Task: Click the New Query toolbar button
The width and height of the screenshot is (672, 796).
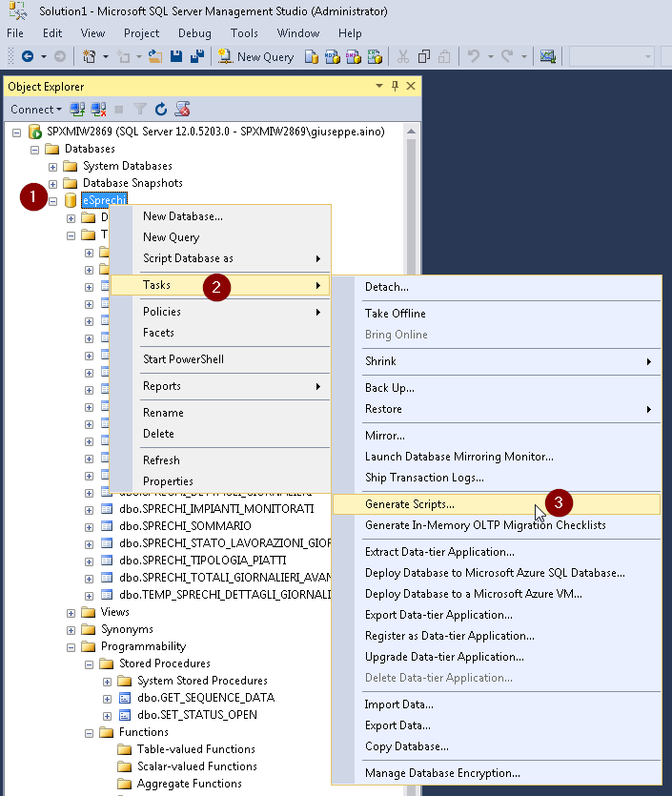Action: (x=255, y=57)
